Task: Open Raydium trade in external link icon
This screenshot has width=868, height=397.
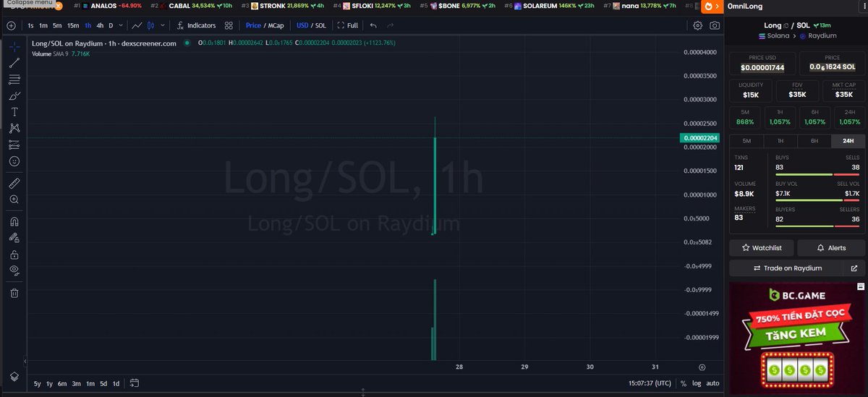Action: pos(854,268)
